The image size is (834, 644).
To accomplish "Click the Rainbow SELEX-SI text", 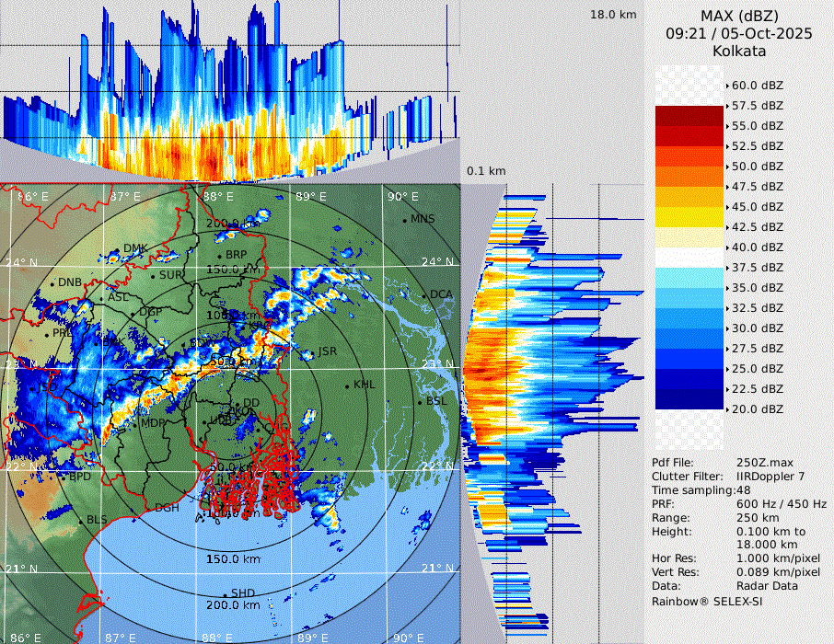I will click(x=707, y=601).
